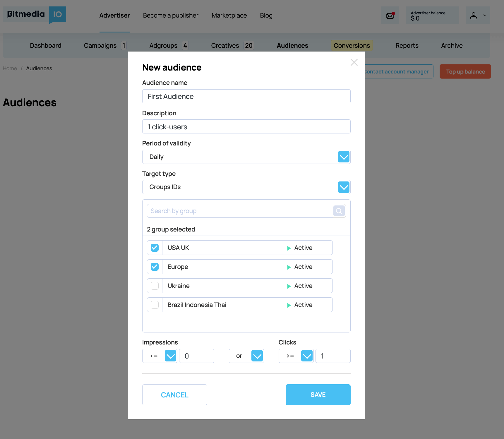Click the play icon beside Brazil Indonesia Thai
504x439 pixels.
289,305
